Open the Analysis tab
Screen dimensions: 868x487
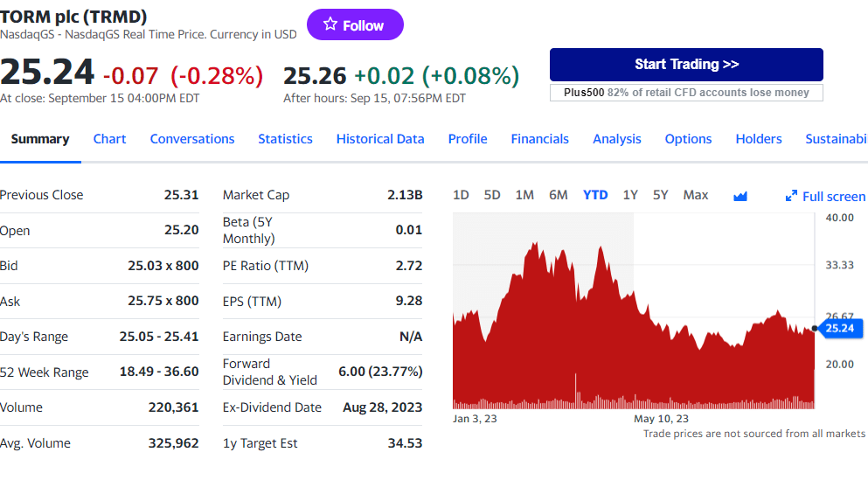click(x=616, y=139)
